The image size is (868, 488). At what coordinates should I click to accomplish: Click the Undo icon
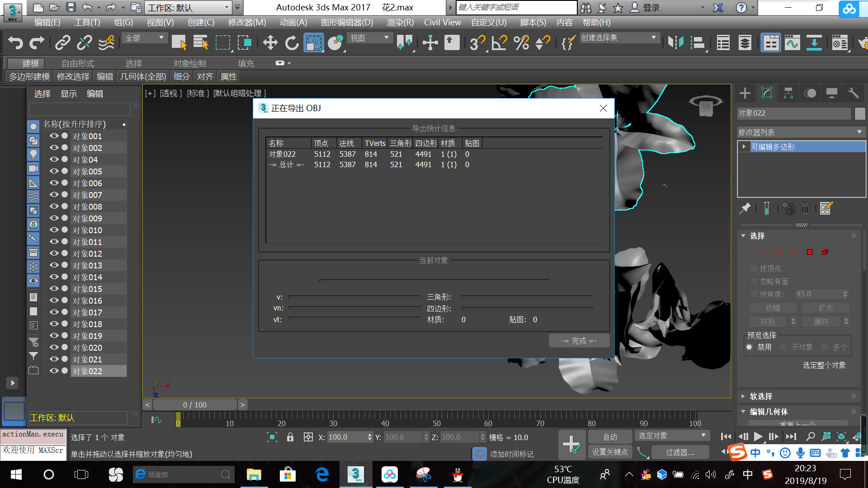tap(15, 42)
